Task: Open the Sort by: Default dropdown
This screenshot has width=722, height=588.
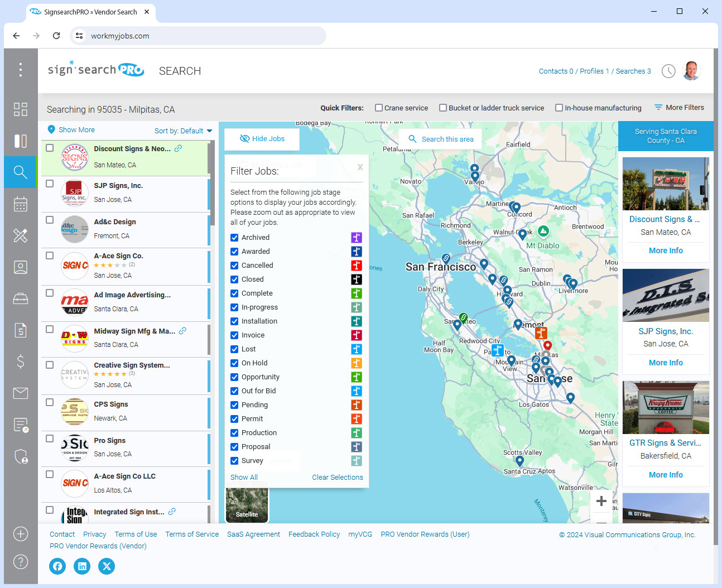Action: pyautogui.click(x=184, y=131)
